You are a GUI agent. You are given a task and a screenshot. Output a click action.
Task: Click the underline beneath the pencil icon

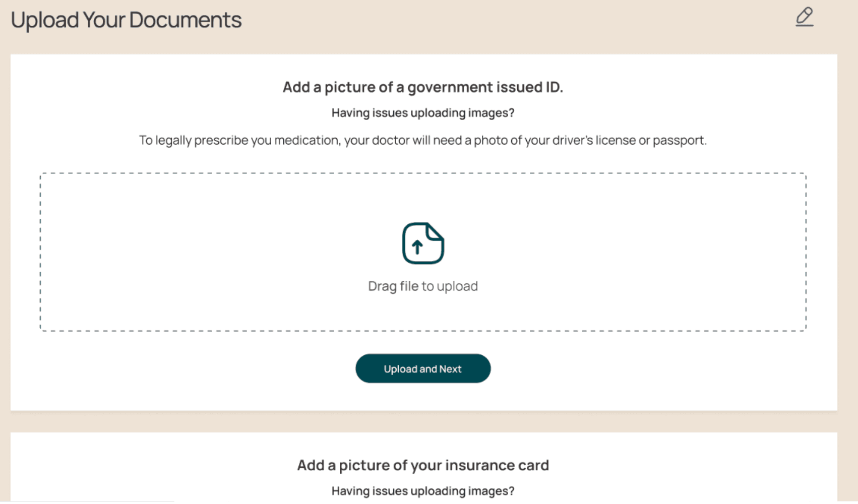click(x=805, y=25)
